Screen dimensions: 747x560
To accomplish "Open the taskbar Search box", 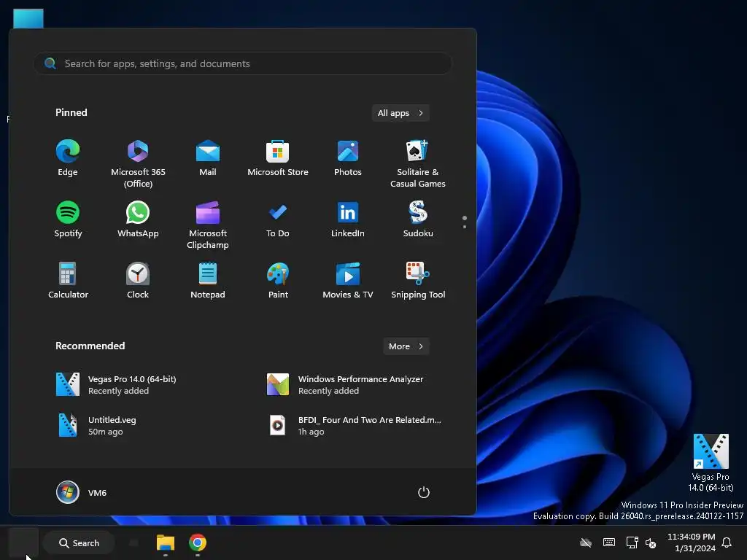I will click(79, 542).
